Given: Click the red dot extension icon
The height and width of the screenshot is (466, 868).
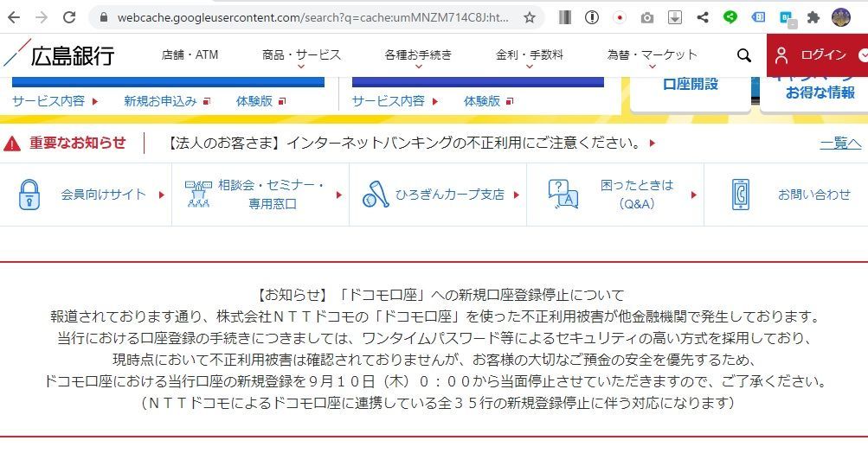Looking at the screenshot, I should [x=620, y=17].
